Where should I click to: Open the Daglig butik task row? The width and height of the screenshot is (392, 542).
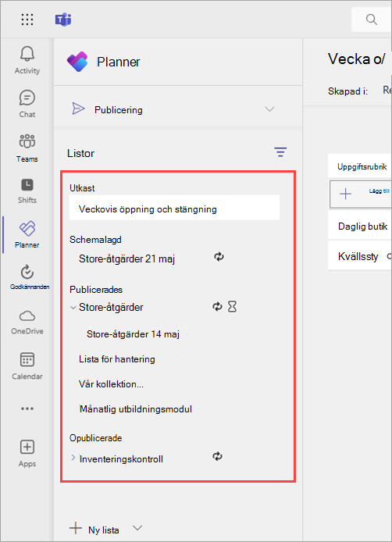(359, 226)
